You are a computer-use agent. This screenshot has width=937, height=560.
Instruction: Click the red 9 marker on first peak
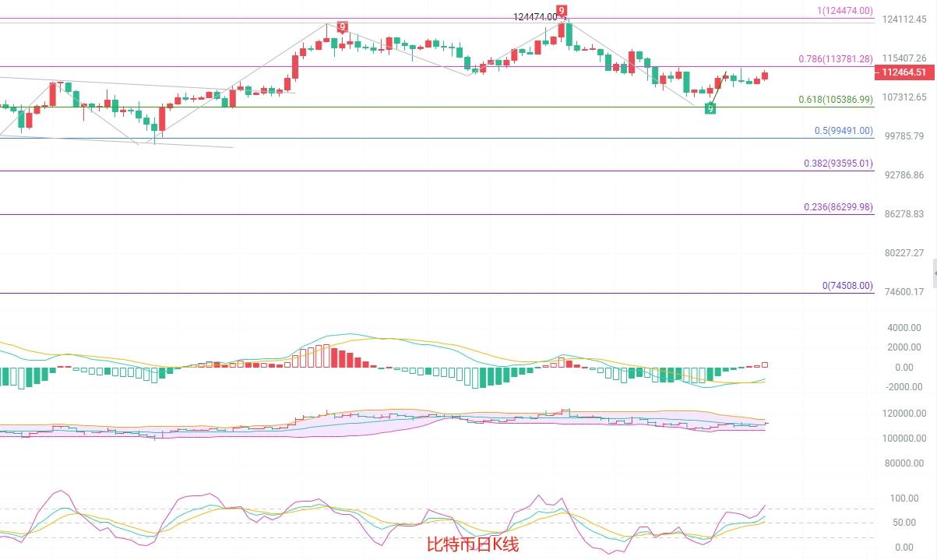pyautogui.click(x=342, y=27)
